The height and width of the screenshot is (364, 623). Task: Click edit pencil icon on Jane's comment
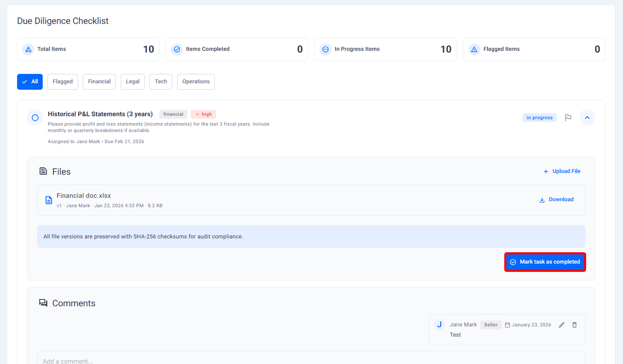[561, 325]
